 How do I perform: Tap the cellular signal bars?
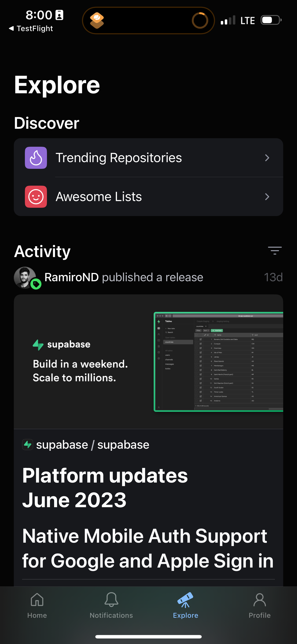228,20
